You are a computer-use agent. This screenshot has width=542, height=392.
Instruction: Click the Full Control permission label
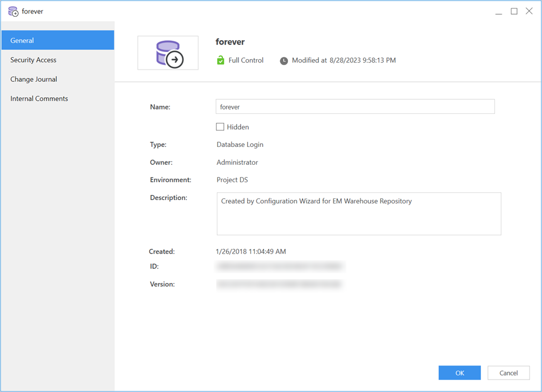tap(246, 61)
